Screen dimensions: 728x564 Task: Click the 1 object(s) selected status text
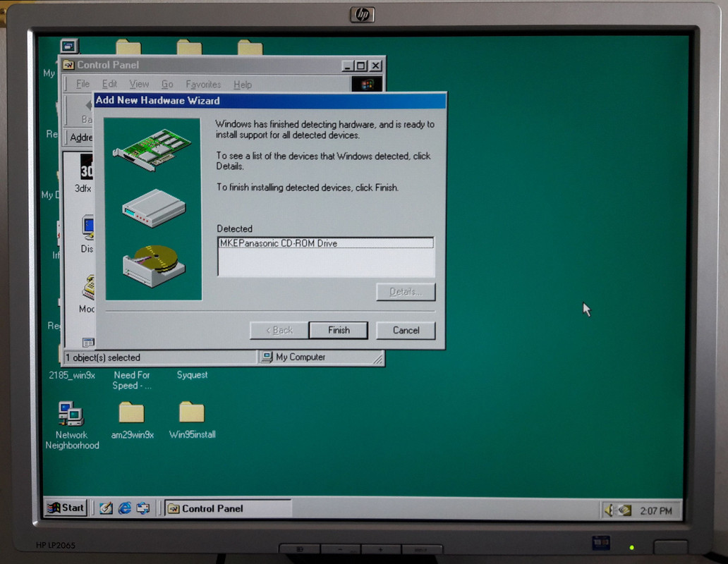click(x=102, y=357)
